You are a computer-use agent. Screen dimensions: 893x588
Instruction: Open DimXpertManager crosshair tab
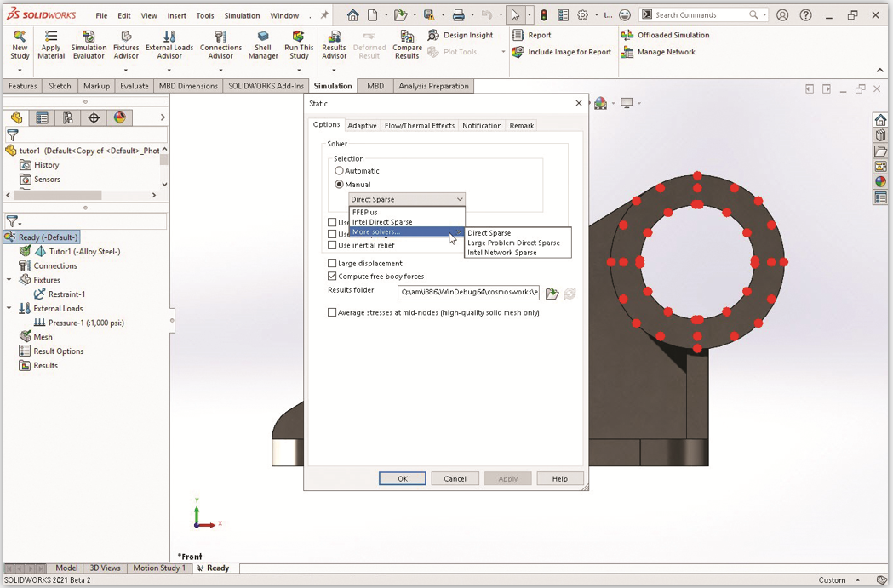94,117
